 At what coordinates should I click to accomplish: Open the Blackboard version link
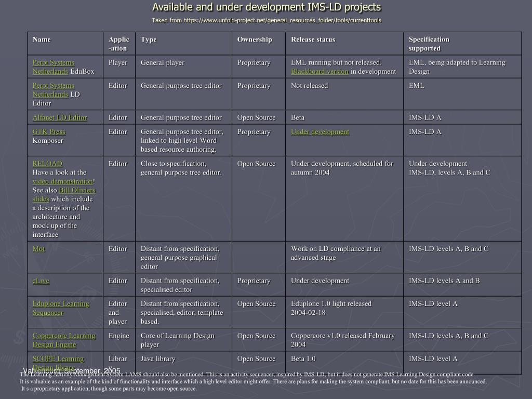(x=320, y=71)
